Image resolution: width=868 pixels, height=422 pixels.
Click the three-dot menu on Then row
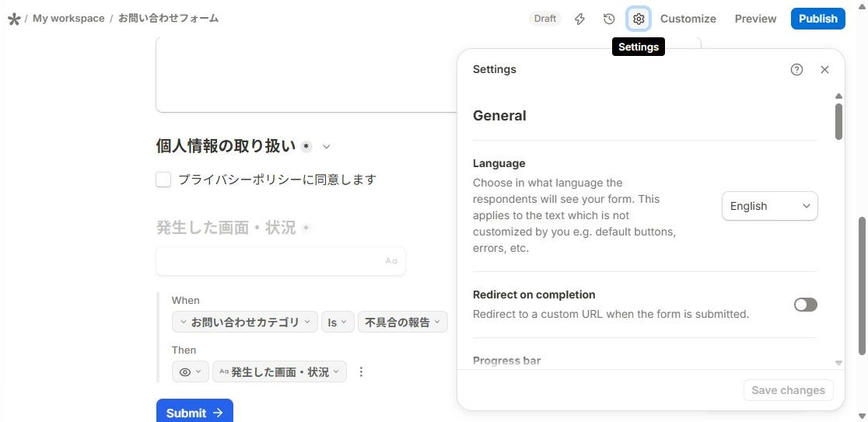pos(361,371)
